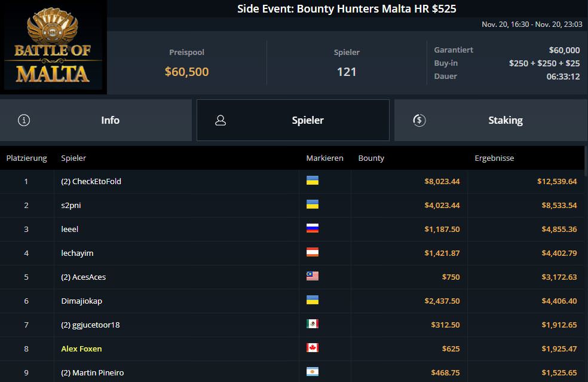Select player Dimajiokap
Image resolution: width=588 pixels, height=382 pixels.
(79, 301)
